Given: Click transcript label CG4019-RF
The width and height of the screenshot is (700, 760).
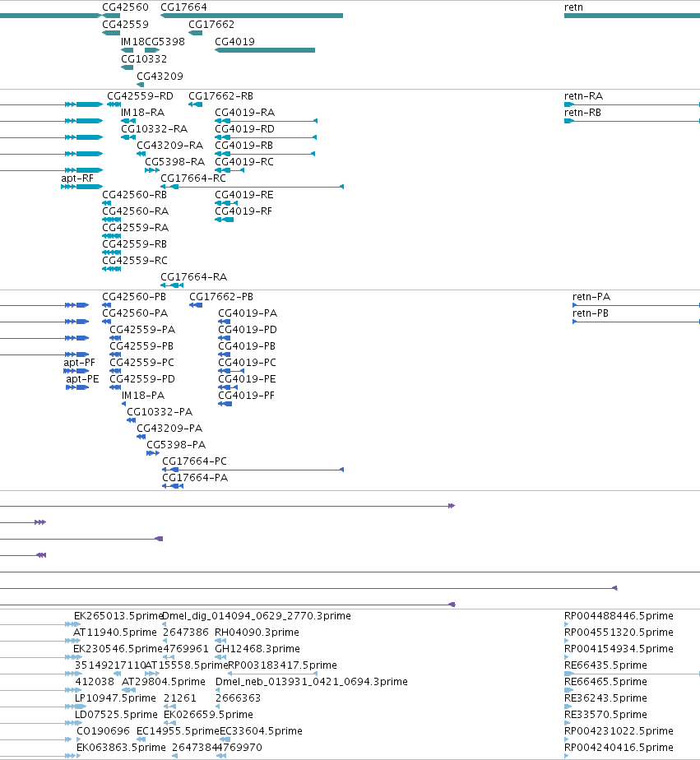Looking at the screenshot, I should click(243, 211).
